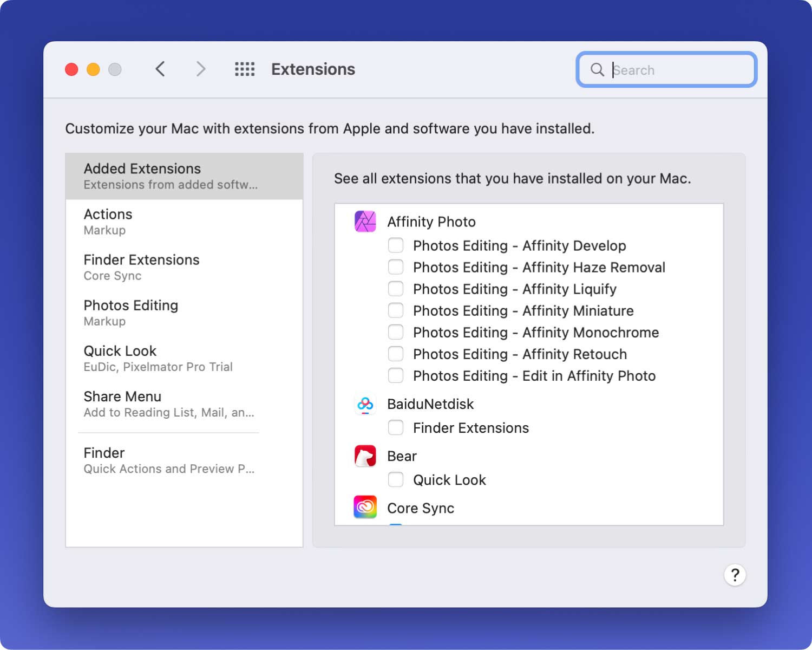Click the Core Sync app icon
Screen dimensions: 812x650
(365, 508)
